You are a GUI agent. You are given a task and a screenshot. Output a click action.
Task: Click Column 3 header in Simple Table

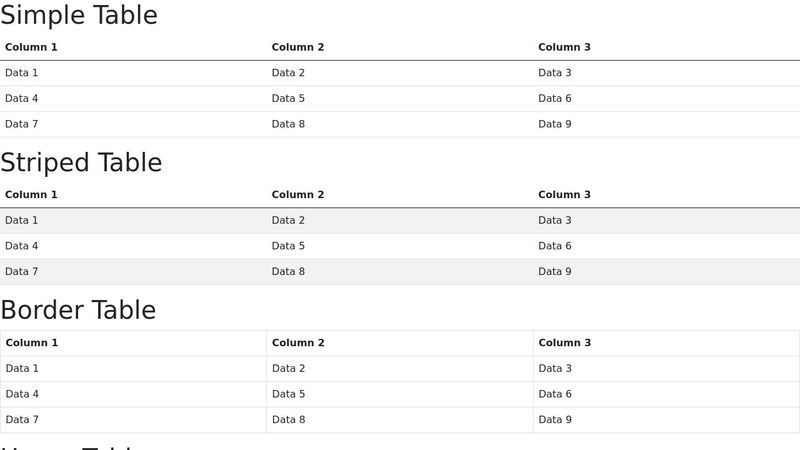pyautogui.click(x=564, y=47)
